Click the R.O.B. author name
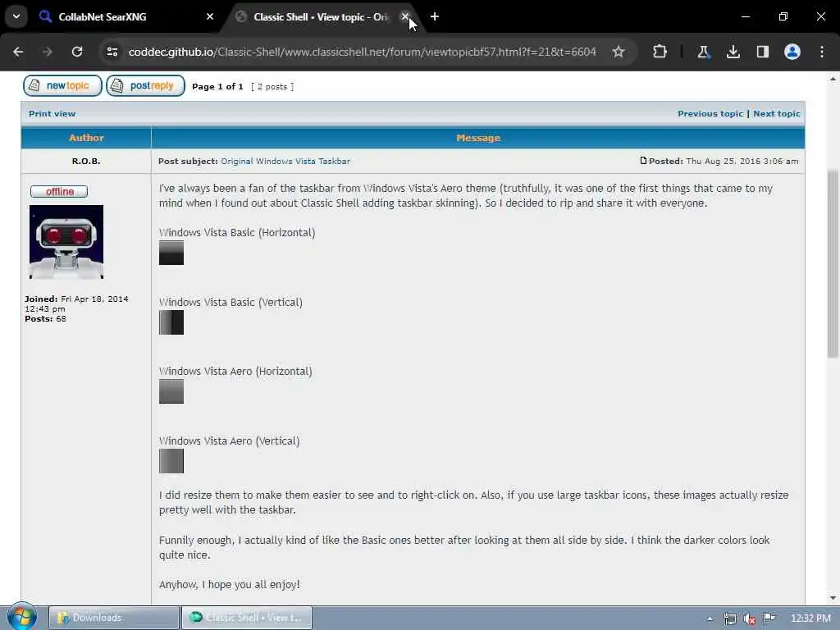The image size is (840, 630). click(86, 162)
